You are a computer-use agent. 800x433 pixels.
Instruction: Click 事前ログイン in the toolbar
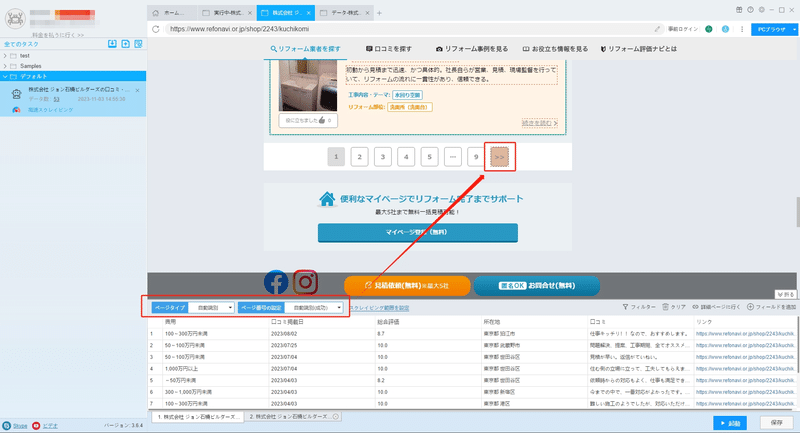pyautogui.click(x=683, y=29)
